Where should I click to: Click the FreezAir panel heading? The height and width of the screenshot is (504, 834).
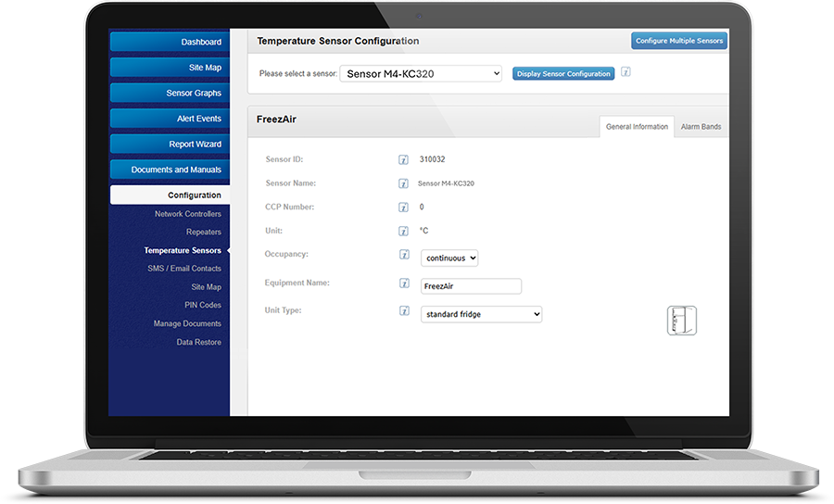click(x=276, y=120)
